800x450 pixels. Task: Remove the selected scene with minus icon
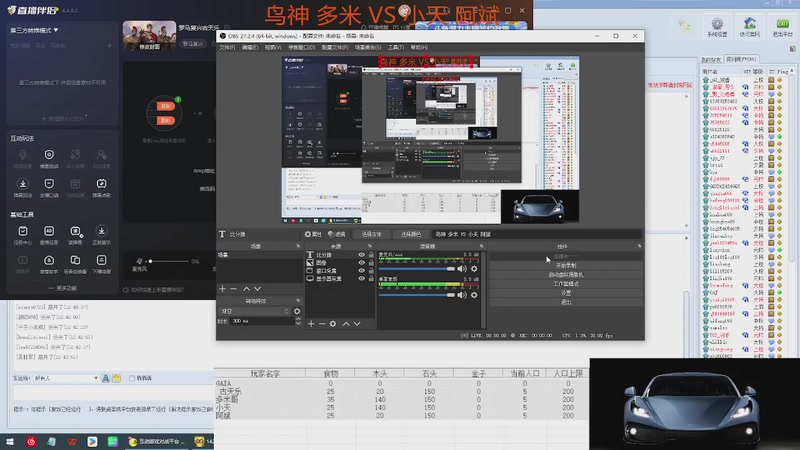[x=233, y=289]
